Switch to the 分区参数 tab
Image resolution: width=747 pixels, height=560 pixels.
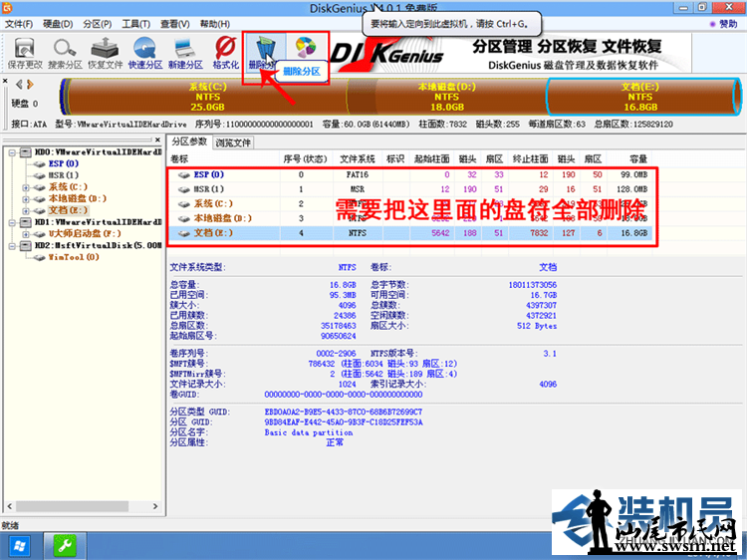pyautogui.click(x=189, y=141)
